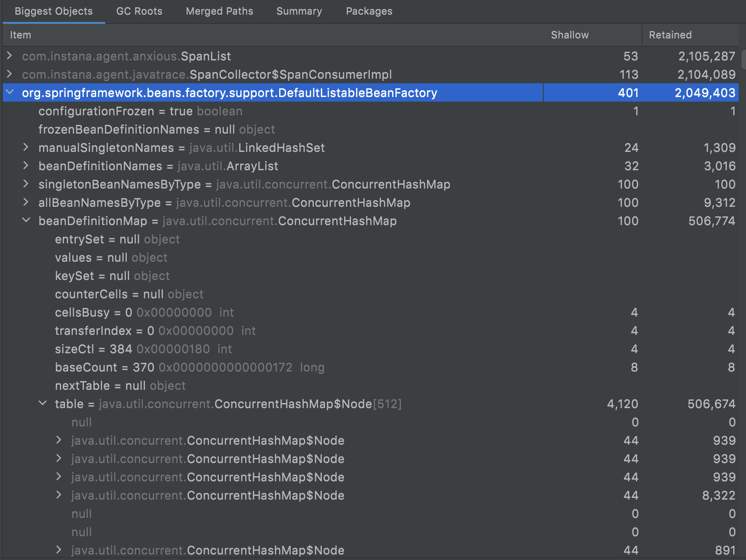Select the entrySet = null row
The height and width of the screenshot is (560, 746).
tap(371, 239)
